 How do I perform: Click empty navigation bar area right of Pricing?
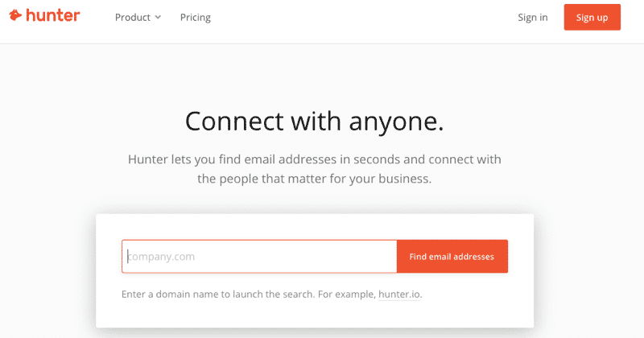(362, 18)
